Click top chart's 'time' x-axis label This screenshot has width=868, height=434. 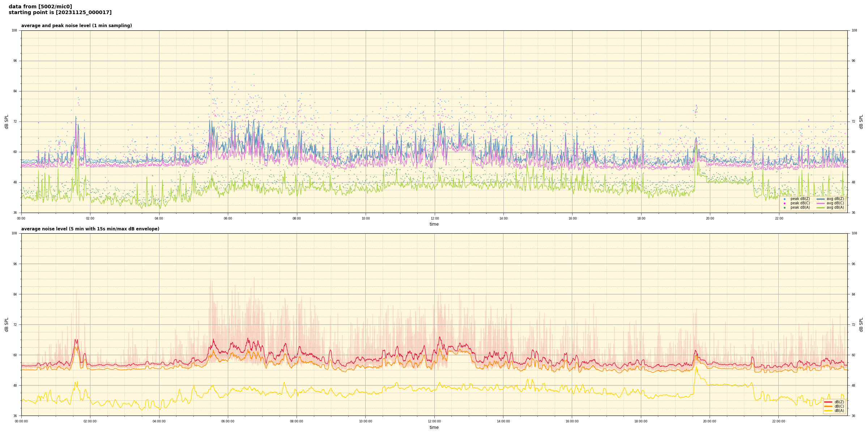(x=434, y=224)
